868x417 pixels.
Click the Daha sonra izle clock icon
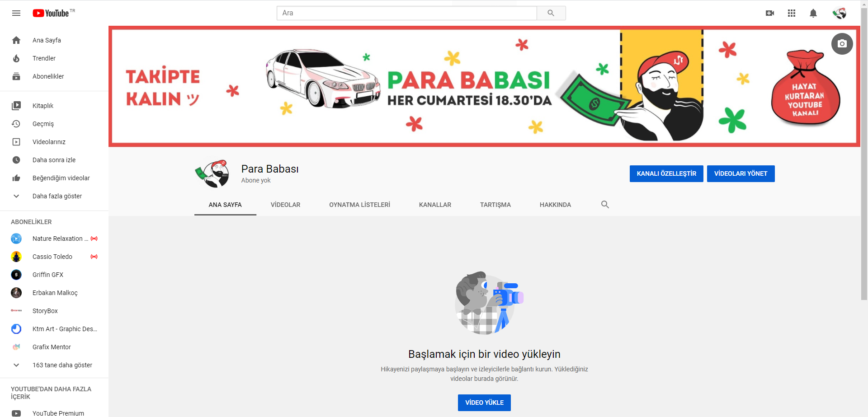click(16, 160)
